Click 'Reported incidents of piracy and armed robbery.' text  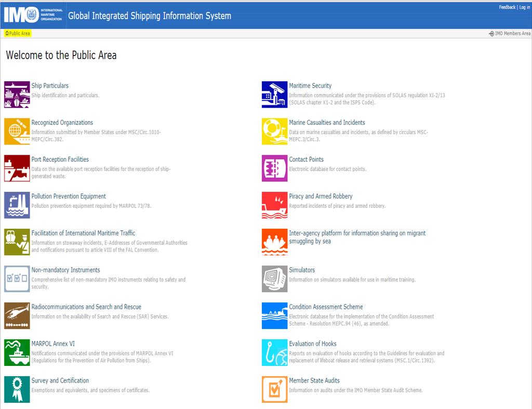pyautogui.click(x=337, y=206)
